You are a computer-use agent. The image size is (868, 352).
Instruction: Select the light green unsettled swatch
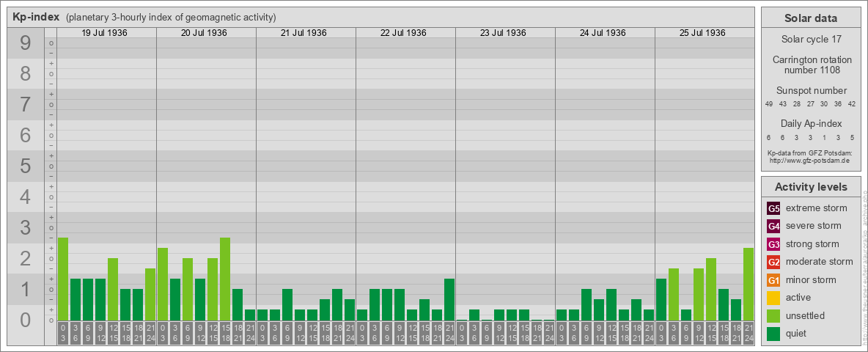(773, 316)
